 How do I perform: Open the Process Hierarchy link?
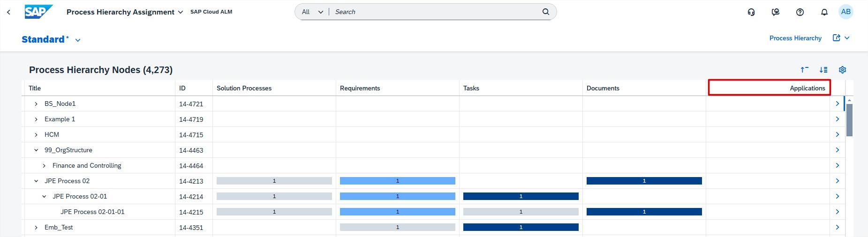pos(795,38)
